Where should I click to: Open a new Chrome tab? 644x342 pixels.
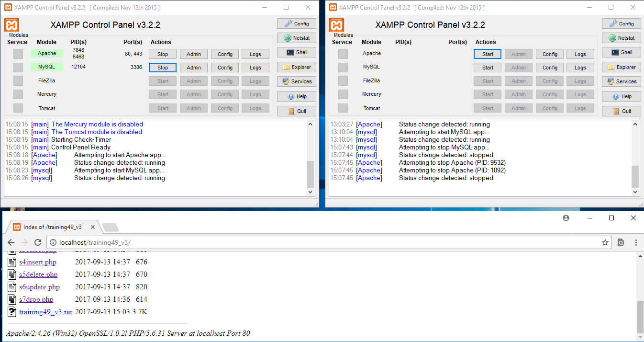click(110, 227)
